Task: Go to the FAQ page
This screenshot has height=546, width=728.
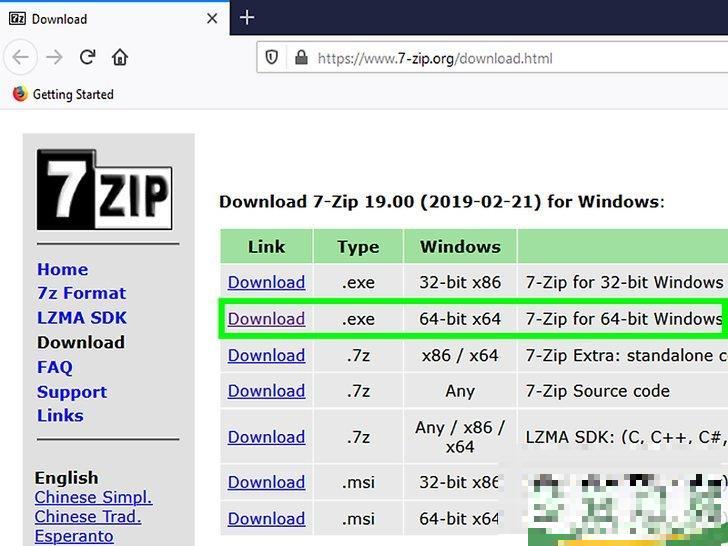Action: [55, 367]
